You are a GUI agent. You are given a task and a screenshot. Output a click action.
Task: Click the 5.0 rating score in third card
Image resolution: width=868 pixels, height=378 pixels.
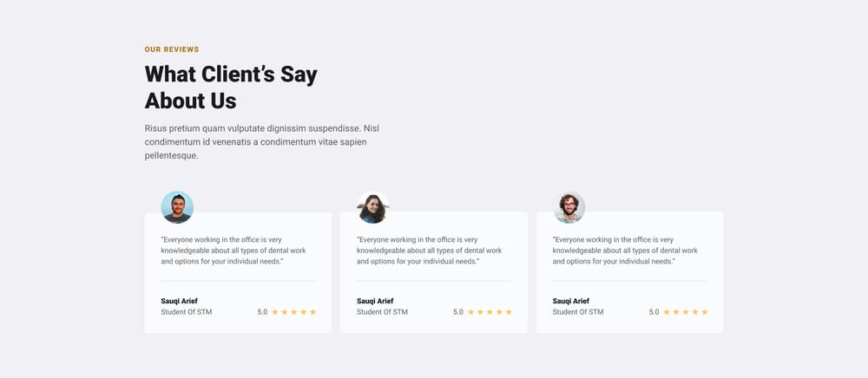point(654,312)
